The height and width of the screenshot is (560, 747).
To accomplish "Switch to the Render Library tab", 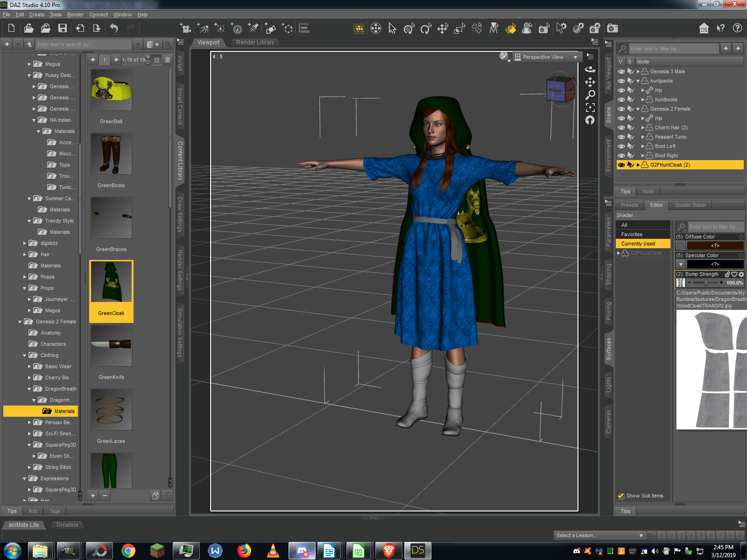I will 255,42.
